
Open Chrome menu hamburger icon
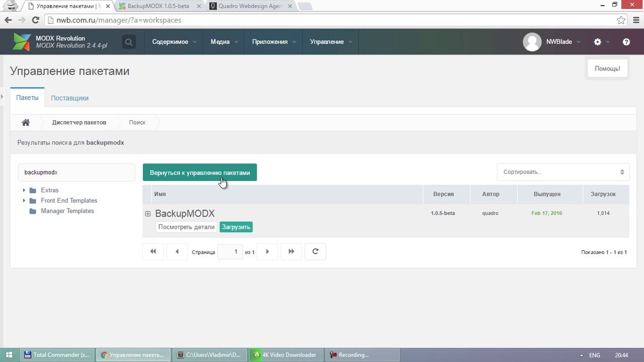(636, 21)
